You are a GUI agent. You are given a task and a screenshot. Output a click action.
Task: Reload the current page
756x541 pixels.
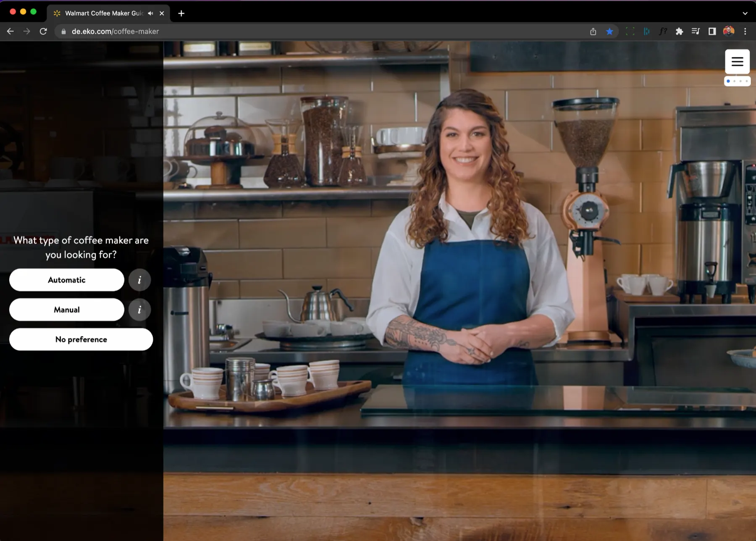pos(43,32)
